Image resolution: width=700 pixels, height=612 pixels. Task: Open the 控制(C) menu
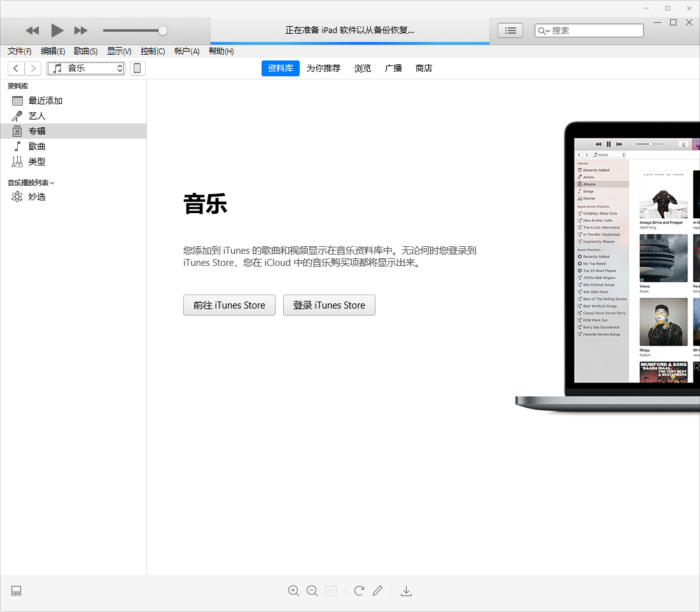[153, 52]
